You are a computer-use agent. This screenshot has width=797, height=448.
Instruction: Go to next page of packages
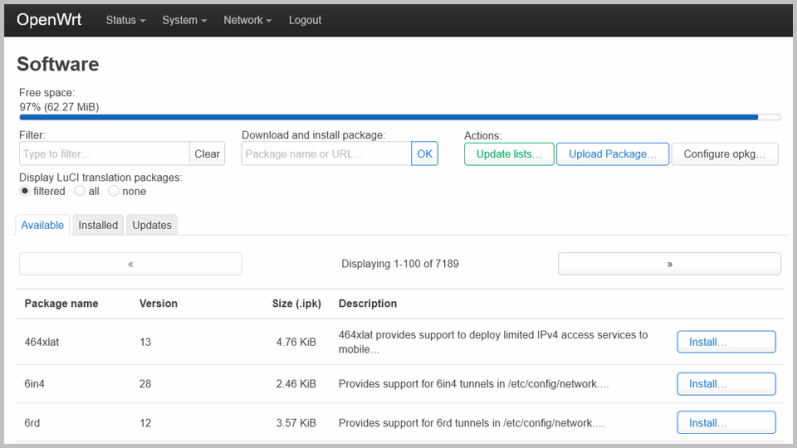(x=669, y=264)
